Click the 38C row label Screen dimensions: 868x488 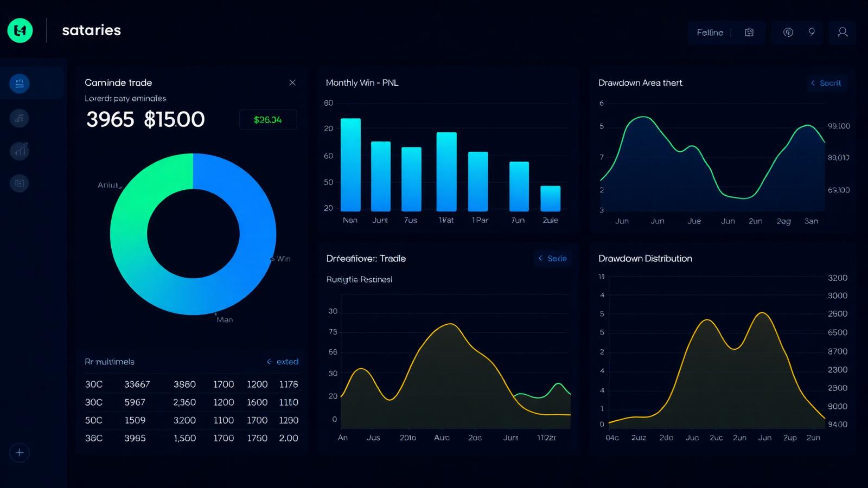click(93, 438)
